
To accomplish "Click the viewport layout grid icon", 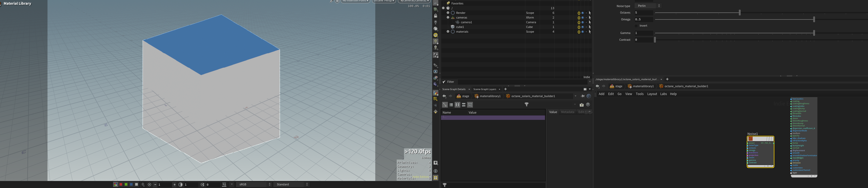I will (435, 178).
